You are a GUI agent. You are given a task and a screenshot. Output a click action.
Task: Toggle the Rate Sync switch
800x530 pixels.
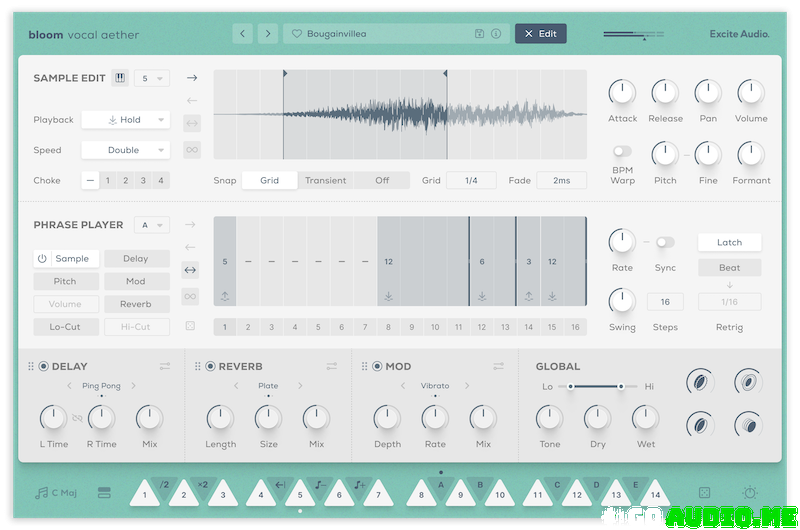coord(665,242)
